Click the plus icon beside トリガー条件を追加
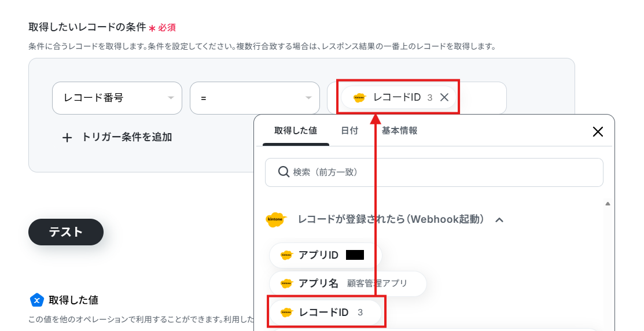Screen dimensions: 644x331 67,138
